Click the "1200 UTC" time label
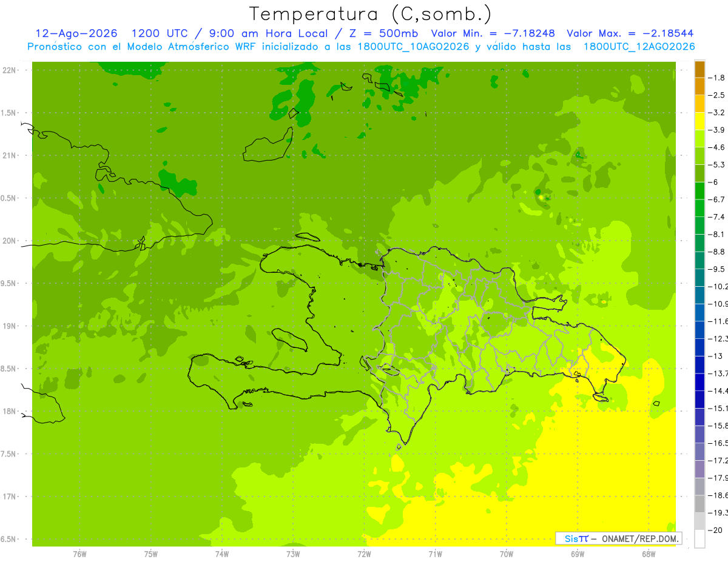728x562 pixels. (159, 33)
